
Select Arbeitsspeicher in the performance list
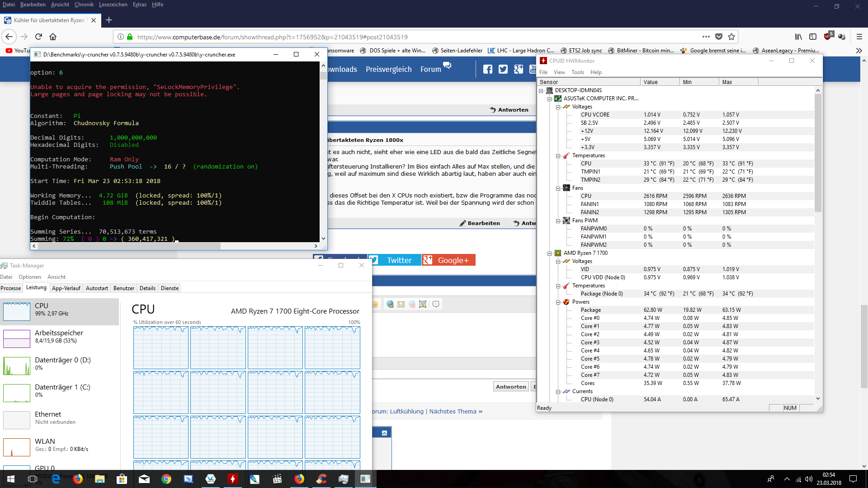(59, 337)
